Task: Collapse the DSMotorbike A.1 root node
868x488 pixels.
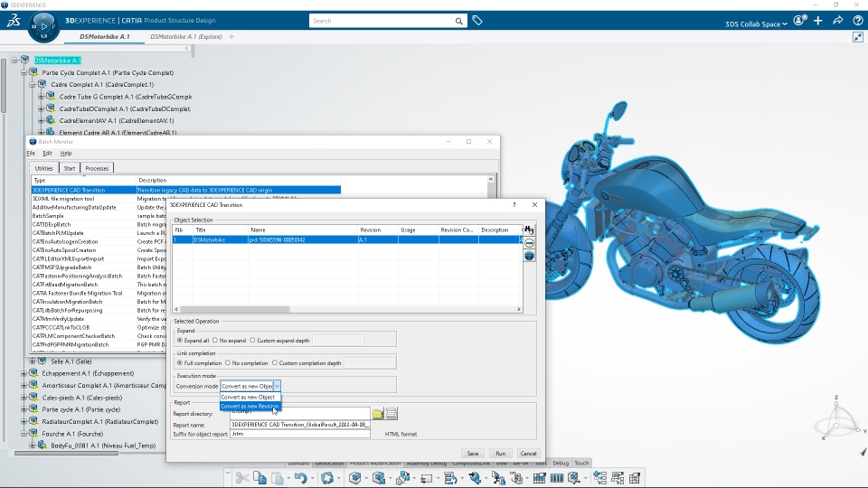Action: tap(15, 61)
